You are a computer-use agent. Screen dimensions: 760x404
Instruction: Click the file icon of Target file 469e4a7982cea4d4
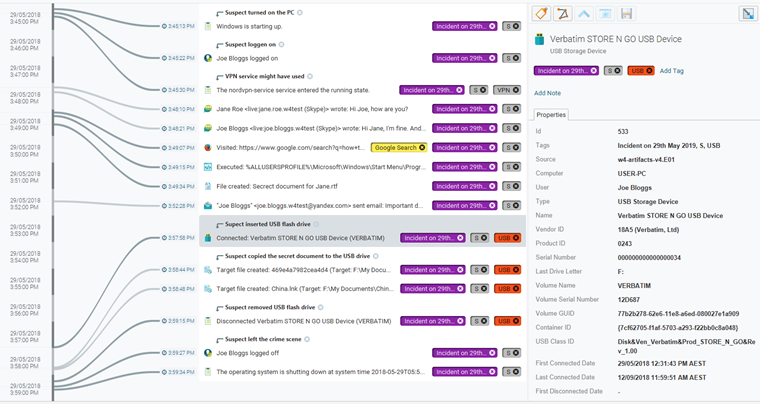coord(208,270)
